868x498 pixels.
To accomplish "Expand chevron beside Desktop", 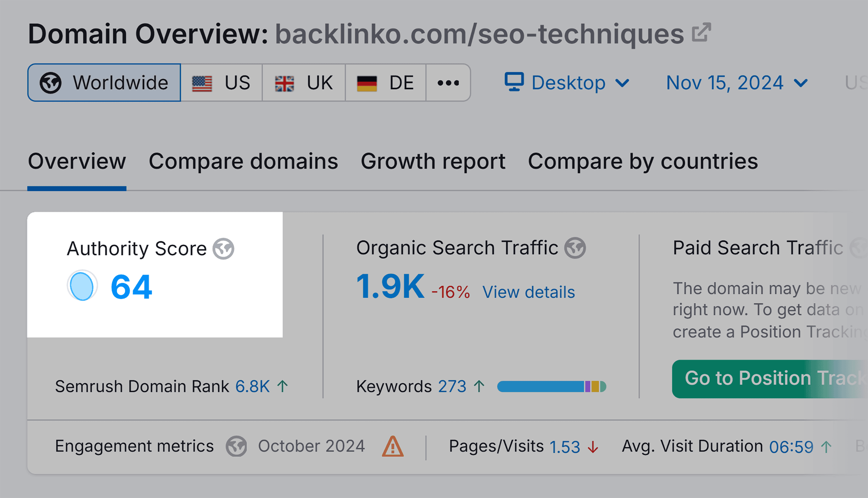I will point(622,83).
